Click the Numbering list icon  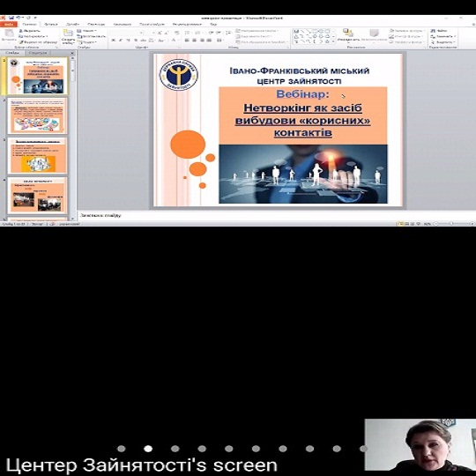click(198, 33)
